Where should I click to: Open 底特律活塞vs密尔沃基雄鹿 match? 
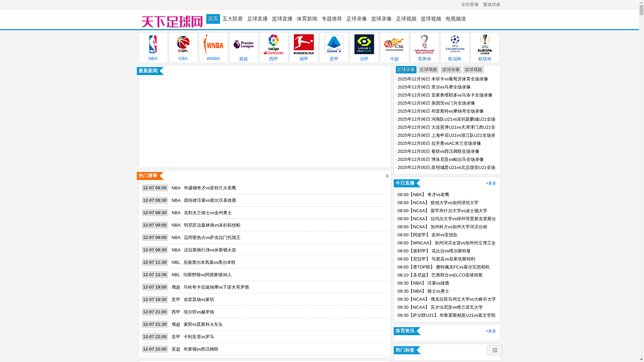[210, 200]
